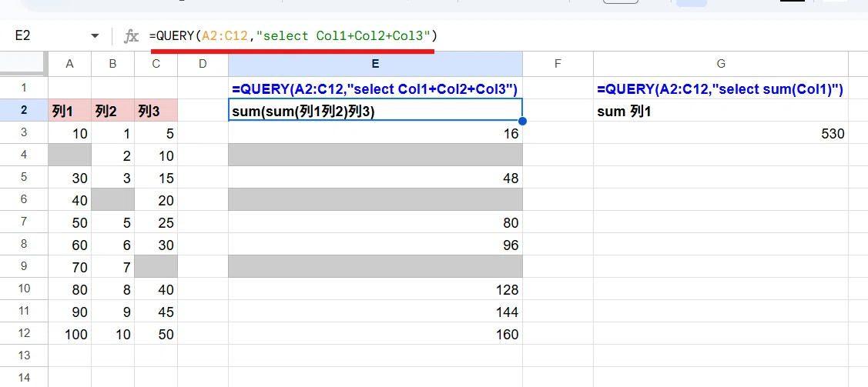
Task: Click cell E5 showing 48
Action: pyautogui.click(x=375, y=178)
